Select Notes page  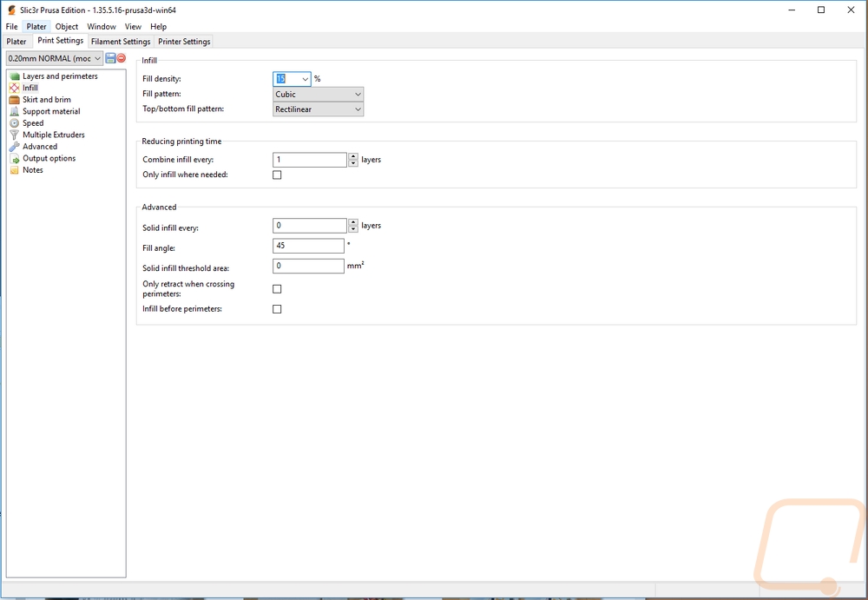tap(33, 170)
